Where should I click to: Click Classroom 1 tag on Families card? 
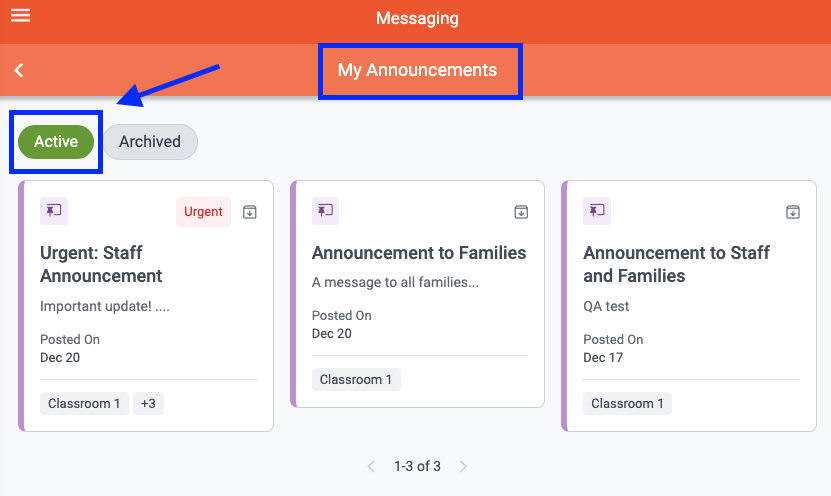(356, 379)
